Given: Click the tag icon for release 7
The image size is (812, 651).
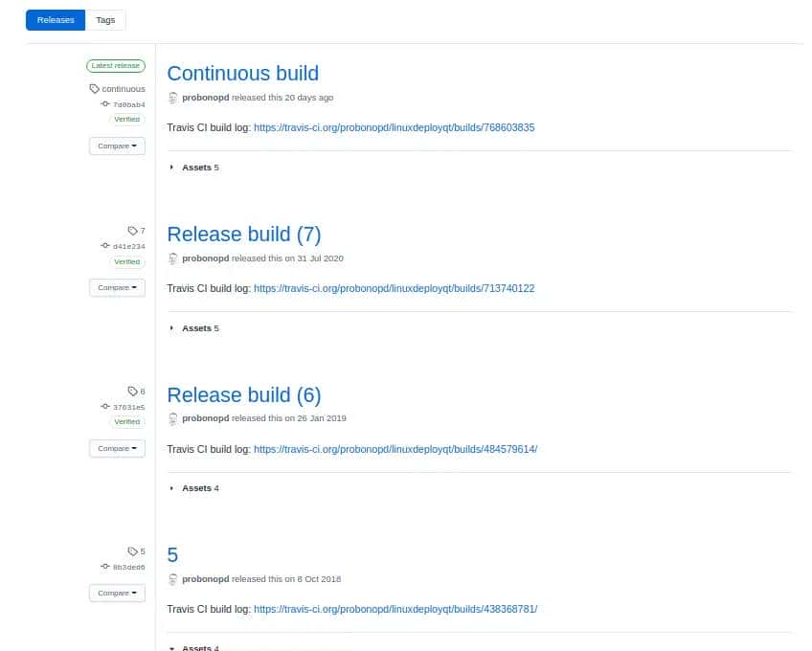Looking at the screenshot, I should tap(132, 231).
